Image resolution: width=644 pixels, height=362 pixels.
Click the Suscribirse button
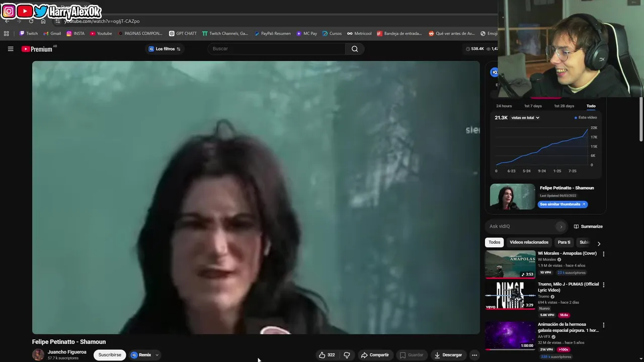(110, 355)
